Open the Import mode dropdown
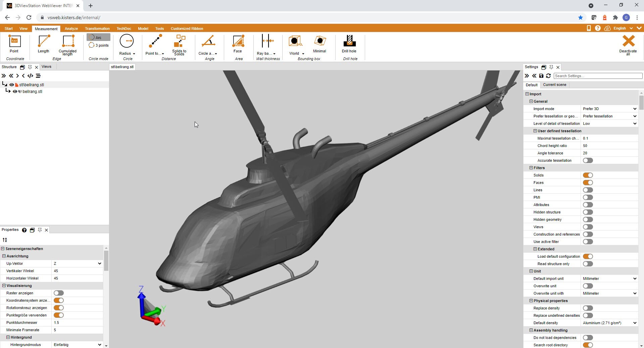This screenshot has width=644, height=348. click(609, 109)
